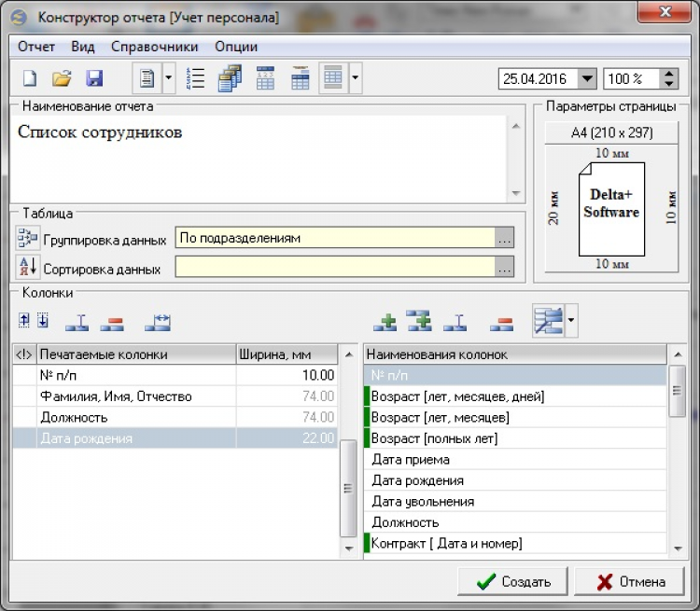Click the Ширина, мм column header

coord(287,354)
